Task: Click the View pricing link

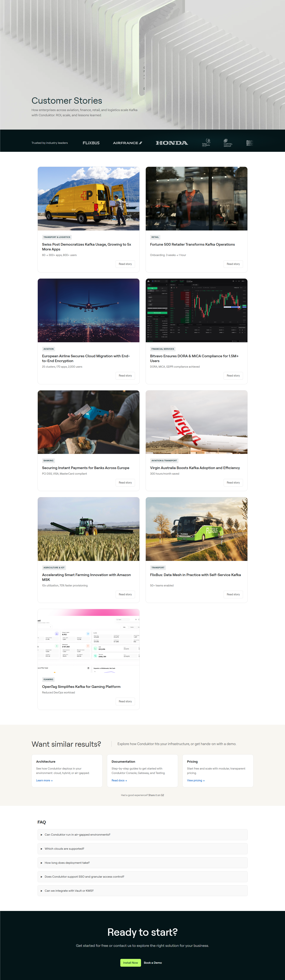Action: (x=196, y=780)
